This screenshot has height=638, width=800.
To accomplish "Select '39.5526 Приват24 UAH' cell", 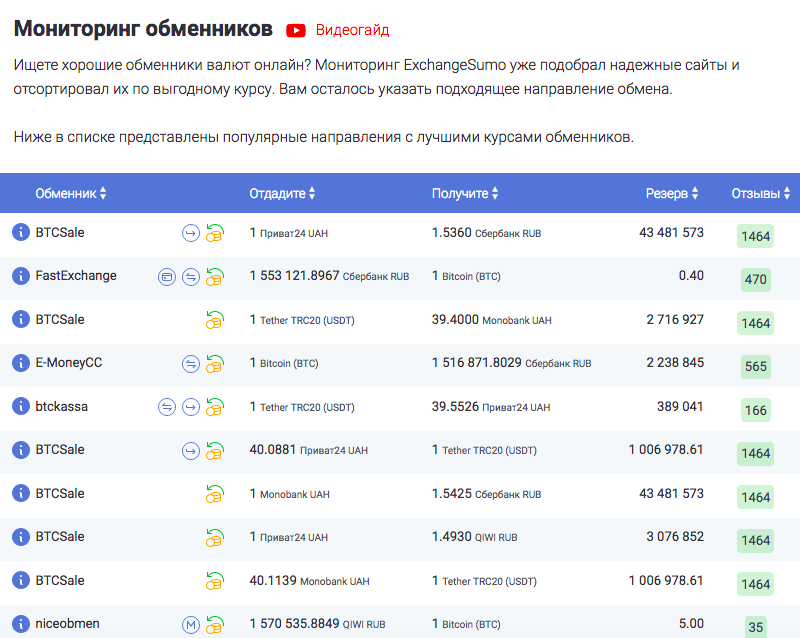I will 491,406.
